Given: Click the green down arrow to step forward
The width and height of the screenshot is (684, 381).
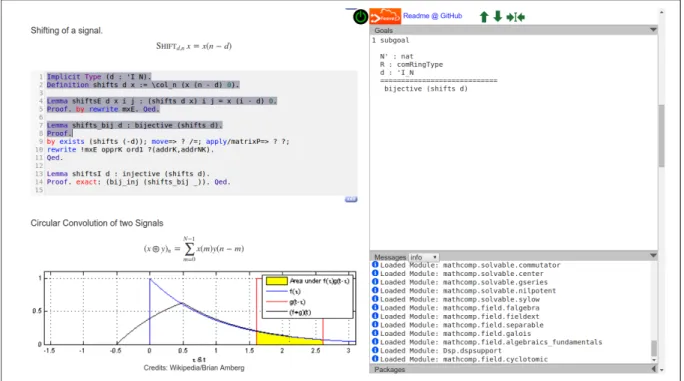Looking at the screenshot, I should point(498,17).
